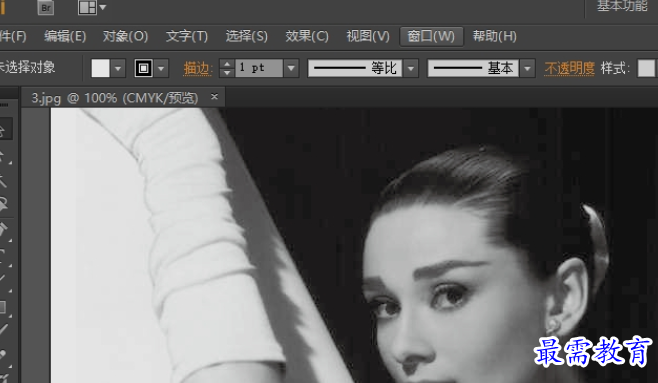Open the 对象(O) menu
Image resolution: width=658 pixels, height=383 pixels.
(125, 36)
